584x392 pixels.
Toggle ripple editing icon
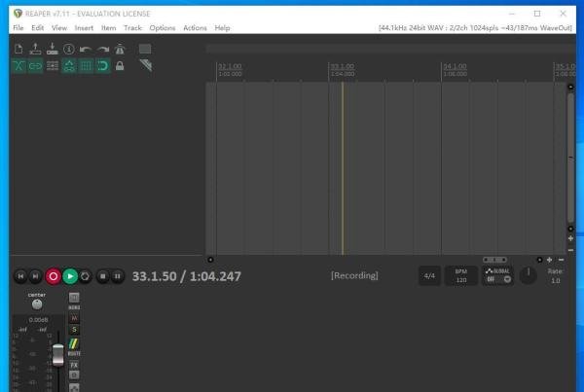tap(53, 66)
